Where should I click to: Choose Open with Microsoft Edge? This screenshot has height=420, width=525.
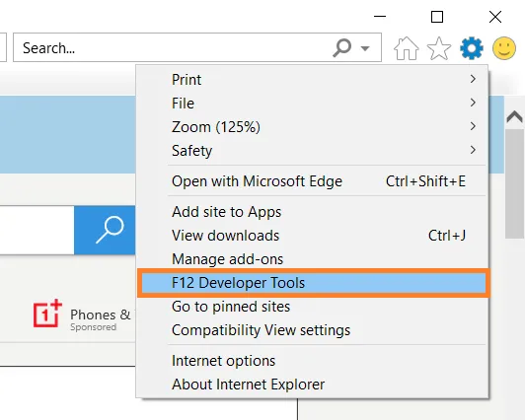pos(313,181)
